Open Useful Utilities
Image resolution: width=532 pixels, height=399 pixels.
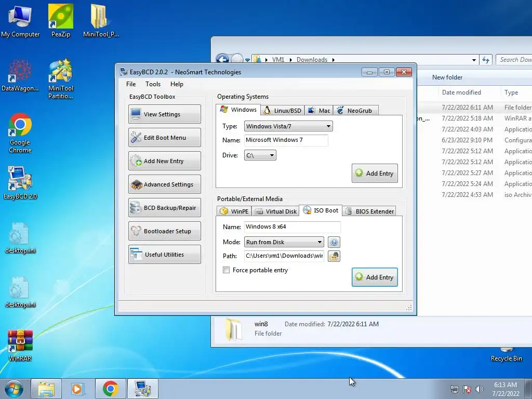click(165, 255)
